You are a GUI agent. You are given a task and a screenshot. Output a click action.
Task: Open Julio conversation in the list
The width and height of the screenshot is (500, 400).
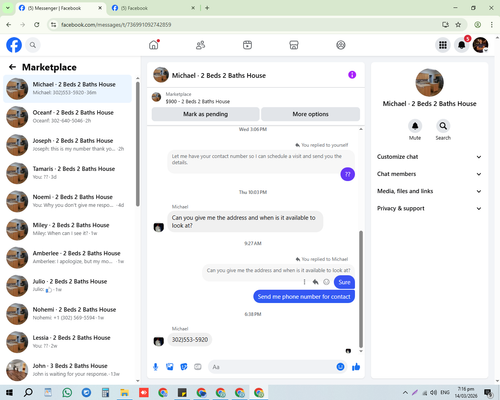(x=68, y=286)
